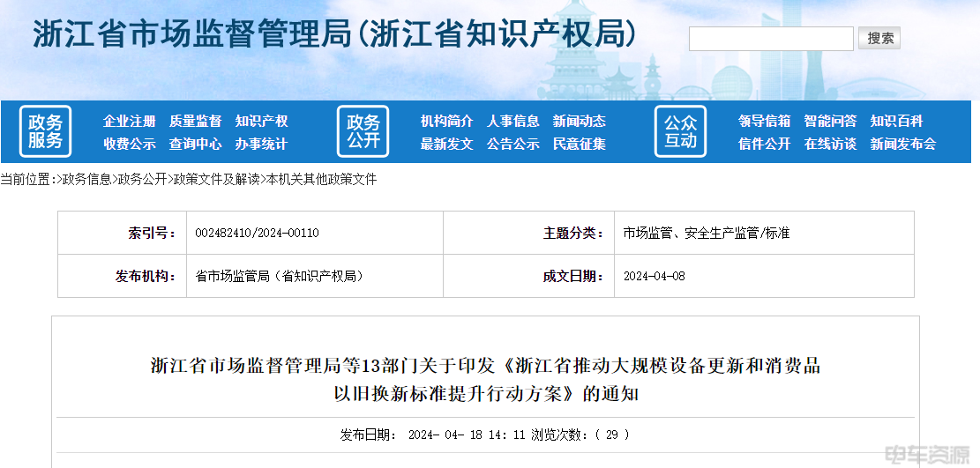Click the 浏览次数 view count
This screenshot has height=468, width=980.
coord(580,435)
